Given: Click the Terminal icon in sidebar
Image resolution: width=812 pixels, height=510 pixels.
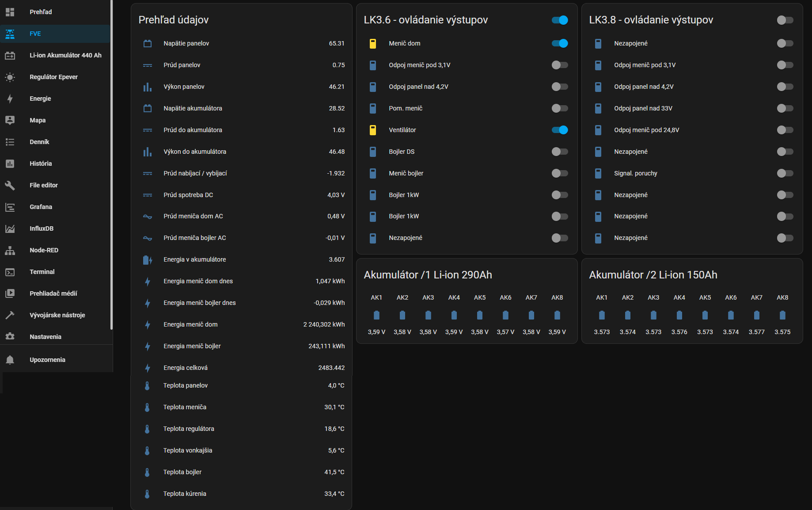Looking at the screenshot, I should pyautogui.click(x=10, y=272).
